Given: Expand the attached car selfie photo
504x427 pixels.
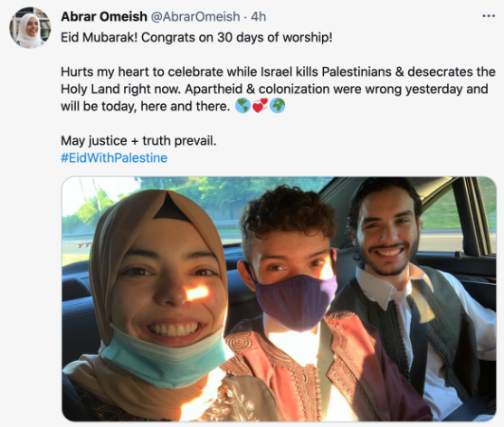Looking at the screenshot, I should [x=279, y=299].
